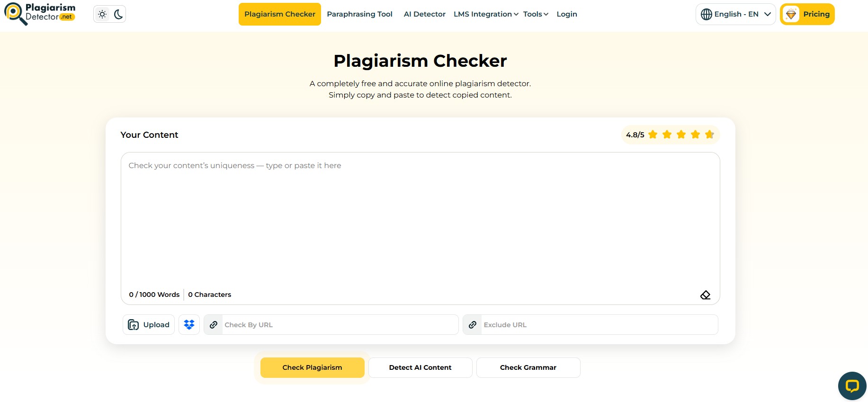The height and width of the screenshot is (402, 868).
Task: Click the second rating star
Action: pyautogui.click(x=667, y=134)
